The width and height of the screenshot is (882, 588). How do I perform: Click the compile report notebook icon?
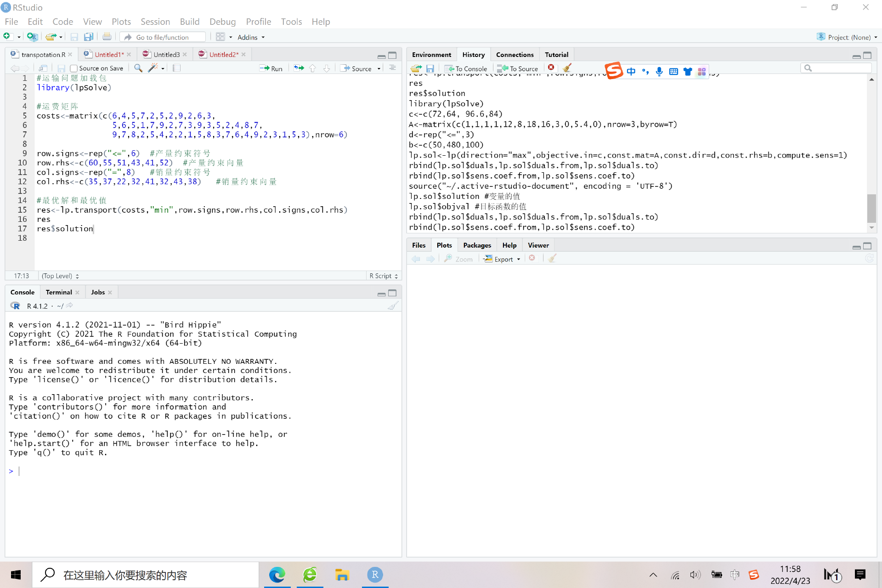[x=176, y=68]
